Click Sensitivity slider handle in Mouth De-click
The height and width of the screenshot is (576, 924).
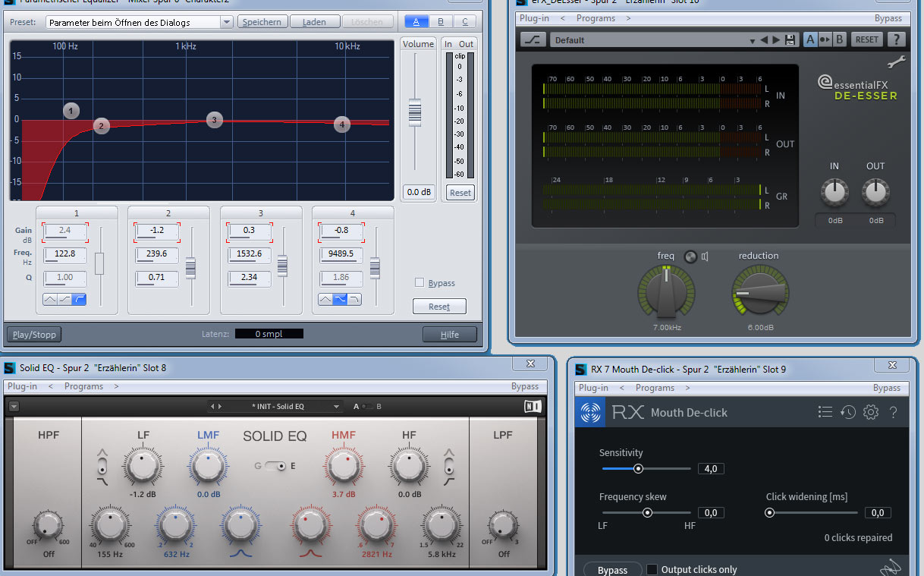tap(638, 469)
